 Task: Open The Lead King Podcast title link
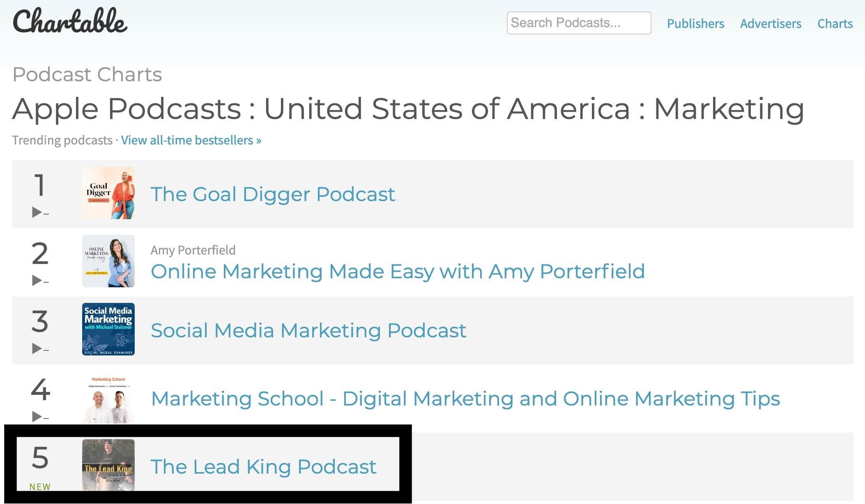[x=263, y=467]
